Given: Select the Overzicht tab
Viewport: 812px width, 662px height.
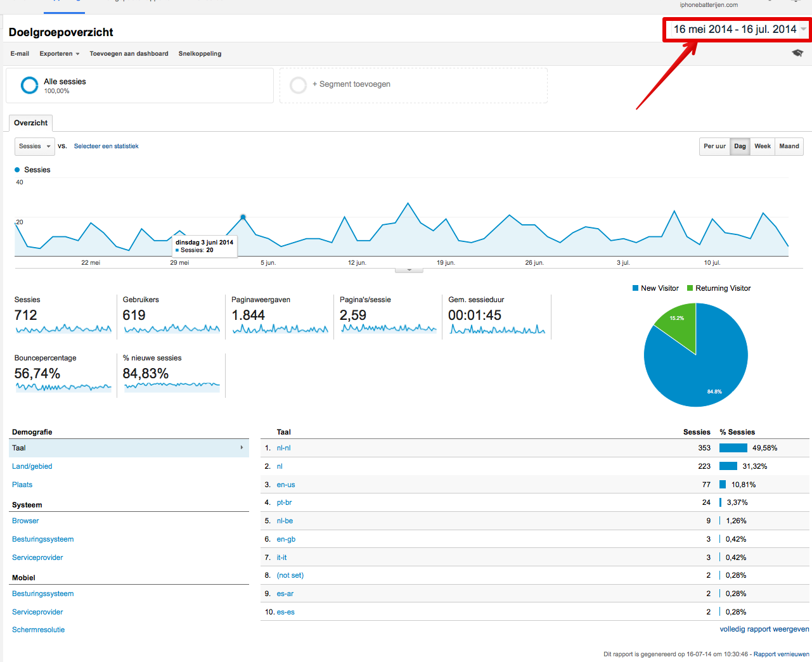Looking at the screenshot, I should coord(30,123).
